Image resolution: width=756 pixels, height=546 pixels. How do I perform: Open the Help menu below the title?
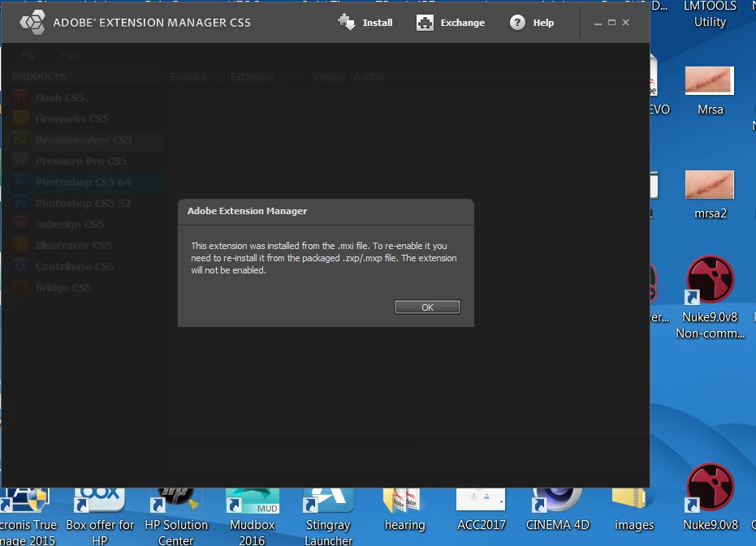click(71, 56)
